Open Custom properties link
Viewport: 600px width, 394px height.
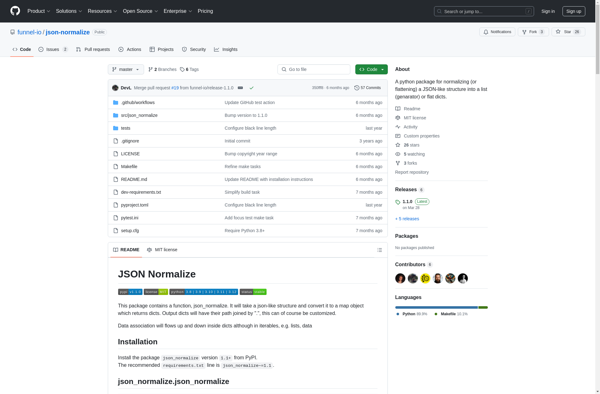click(x=417, y=136)
